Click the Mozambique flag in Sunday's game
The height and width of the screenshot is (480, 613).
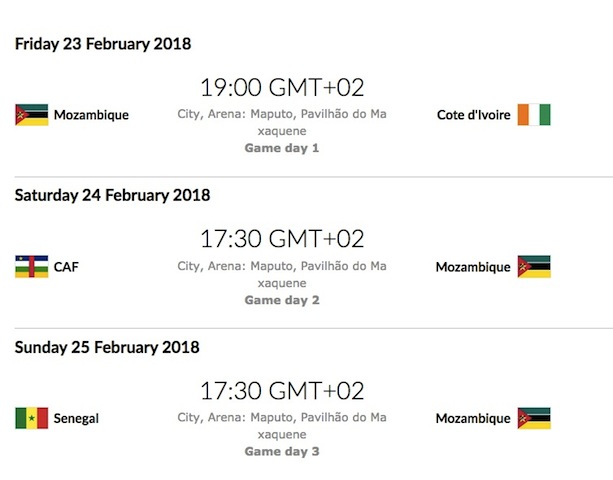534,418
